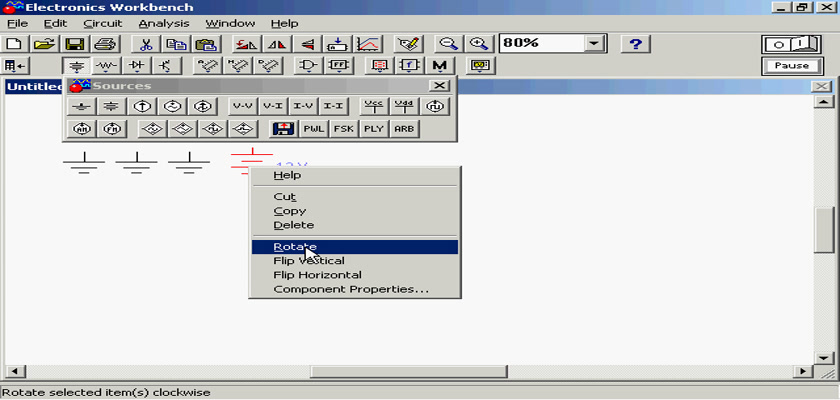Open the Transistors parts bin
The image size is (840, 400).
tap(167, 66)
